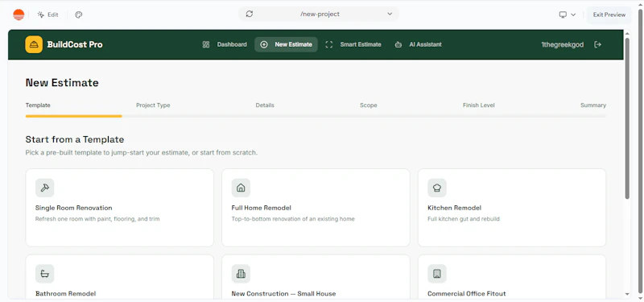Click the scrollbar up arrow
The width and height of the screenshot is (644, 302).
(627, 33)
